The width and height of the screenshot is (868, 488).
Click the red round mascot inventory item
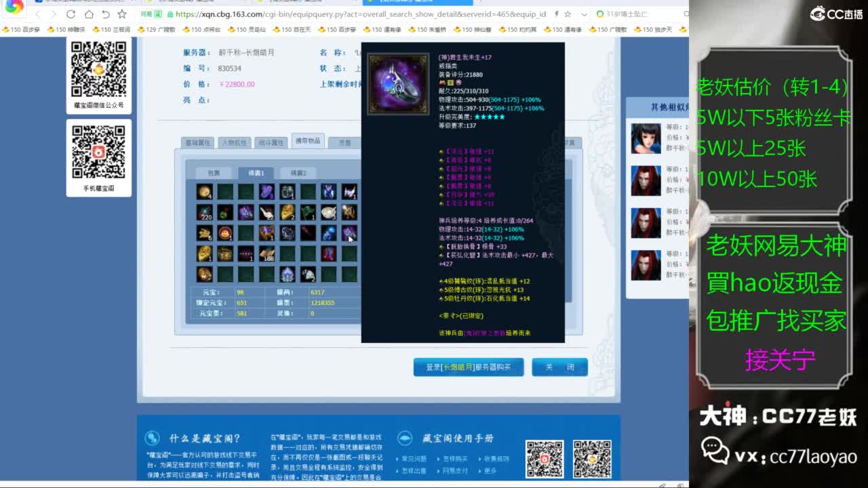tap(225, 234)
